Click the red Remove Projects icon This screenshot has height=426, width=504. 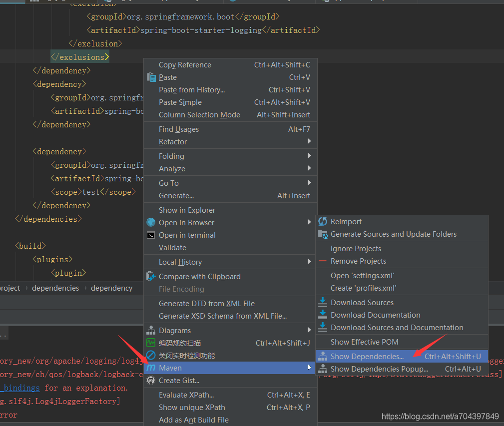323,261
